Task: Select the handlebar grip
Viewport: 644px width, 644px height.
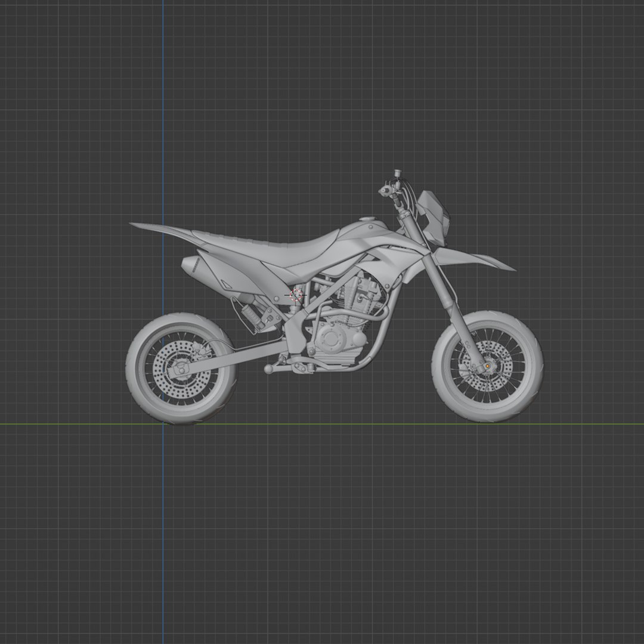Action: pyautogui.click(x=386, y=190)
